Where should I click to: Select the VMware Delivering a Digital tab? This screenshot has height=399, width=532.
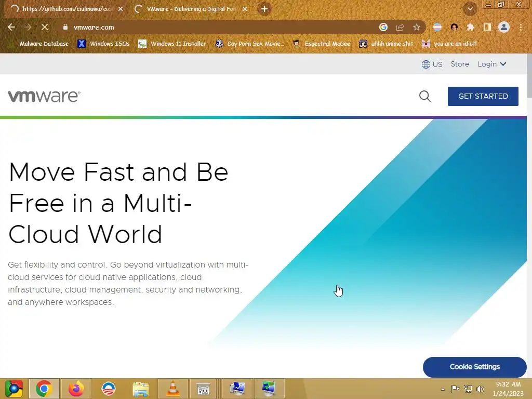tap(191, 9)
